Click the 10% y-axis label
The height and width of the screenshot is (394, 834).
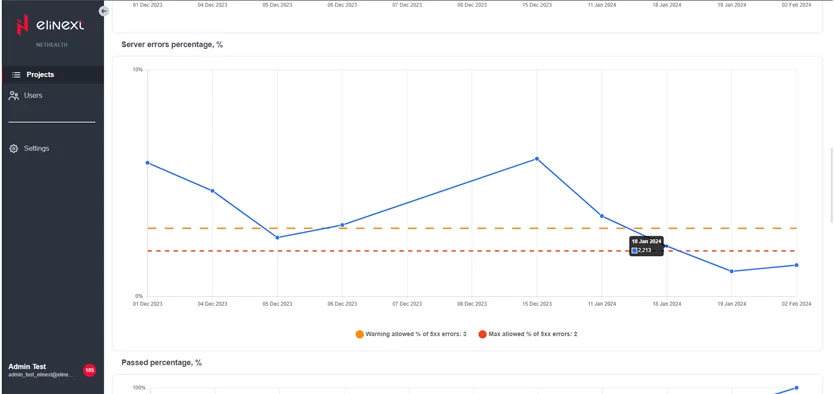coord(137,70)
